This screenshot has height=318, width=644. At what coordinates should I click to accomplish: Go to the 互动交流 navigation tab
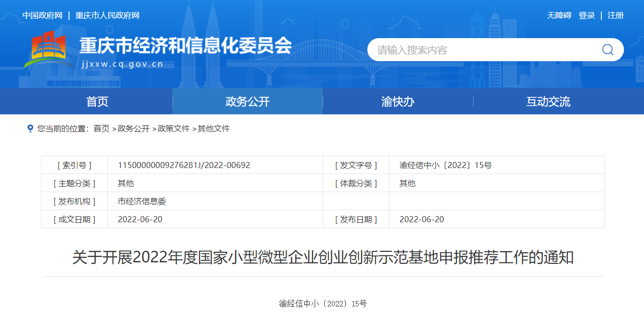click(548, 102)
